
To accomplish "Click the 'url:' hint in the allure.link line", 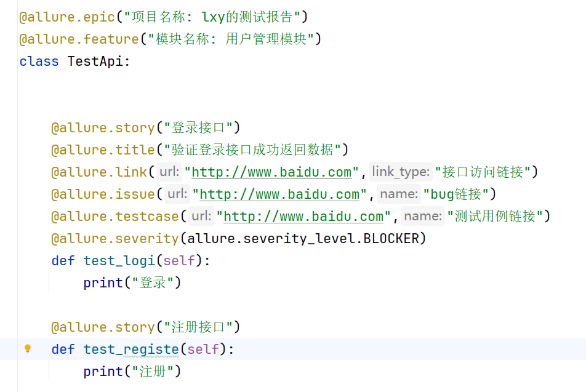I will pyautogui.click(x=169, y=172).
